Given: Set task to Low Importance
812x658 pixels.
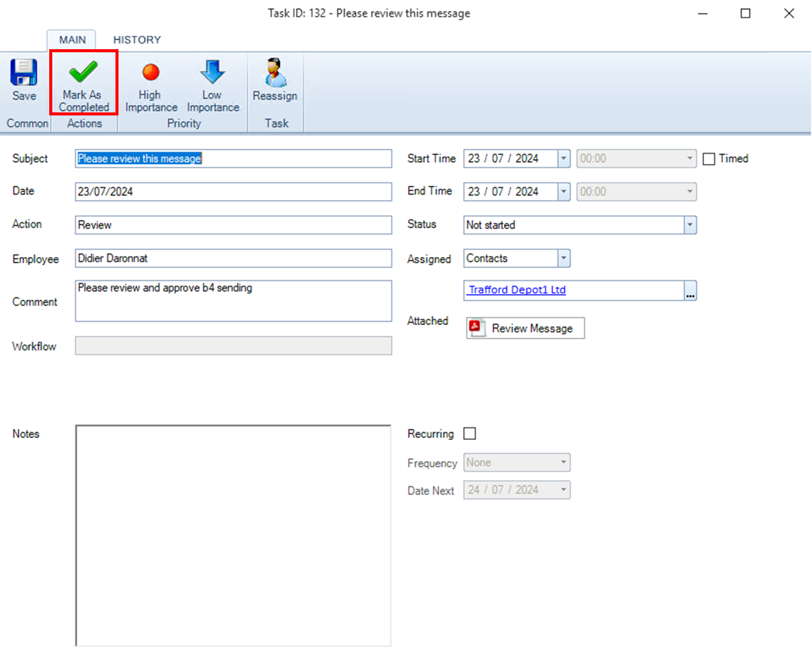Looking at the screenshot, I should (213, 87).
